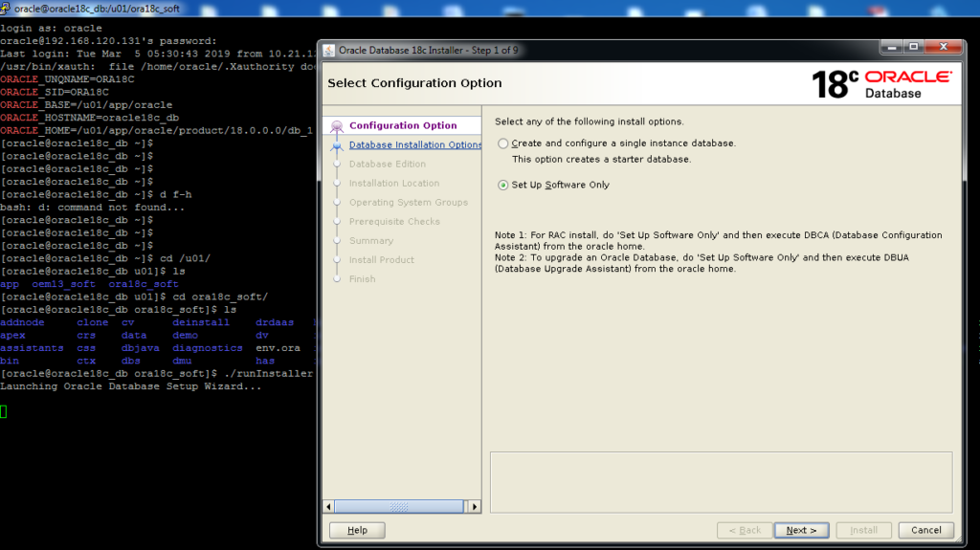
Task: Click the terminal window title bar text
Action: click(97, 9)
